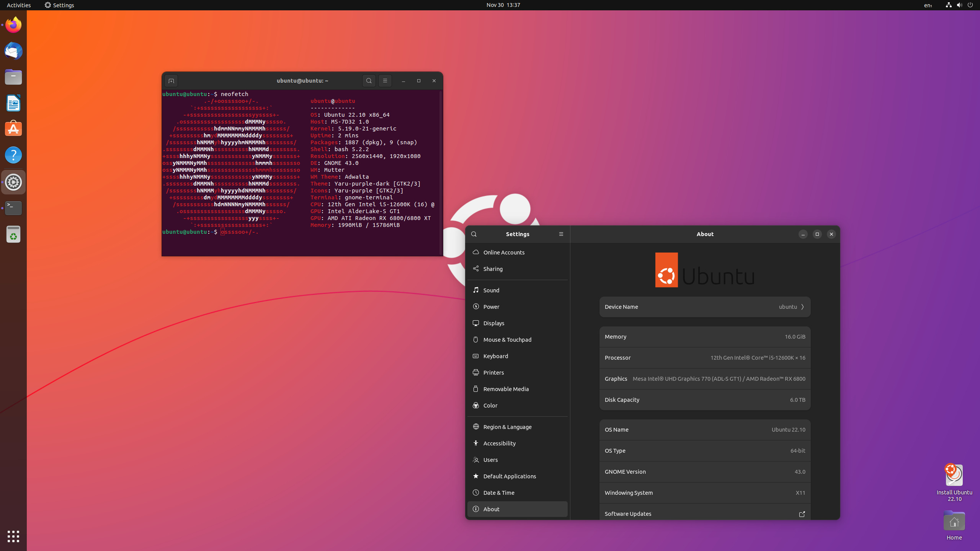Select Sound in the Settings sidebar
980x551 pixels.
click(491, 290)
